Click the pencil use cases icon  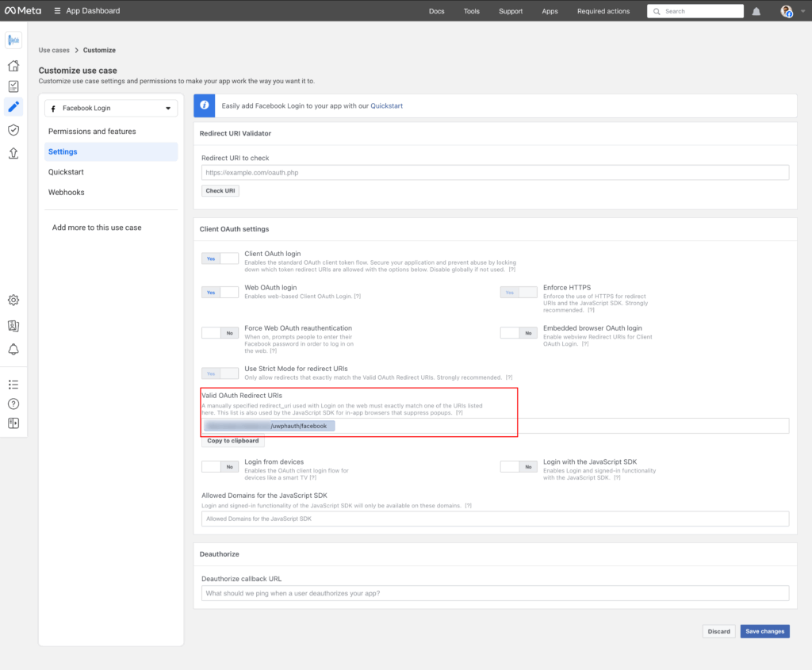(x=13, y=107)
